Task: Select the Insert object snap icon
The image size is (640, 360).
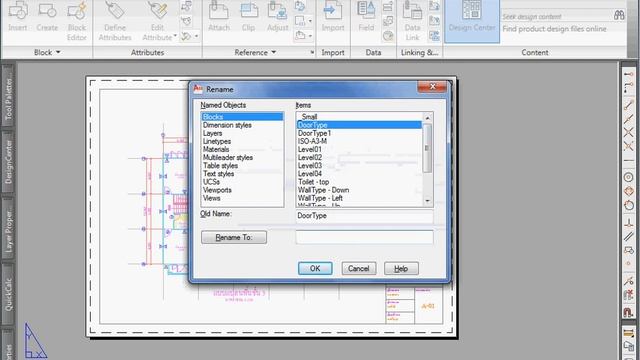Action: coord(629,250)
